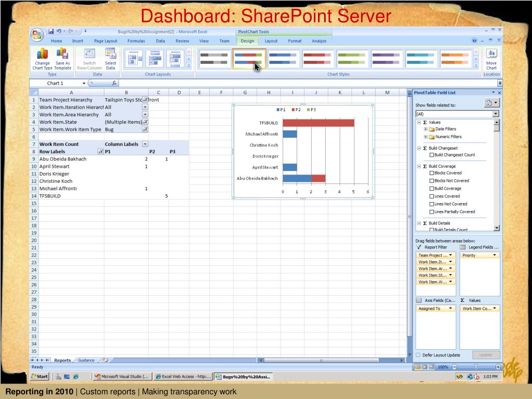Screen dimensions: 532x399
Task: Choose the purple chart style
Action: pyautogui.click(x=387, y=58)
